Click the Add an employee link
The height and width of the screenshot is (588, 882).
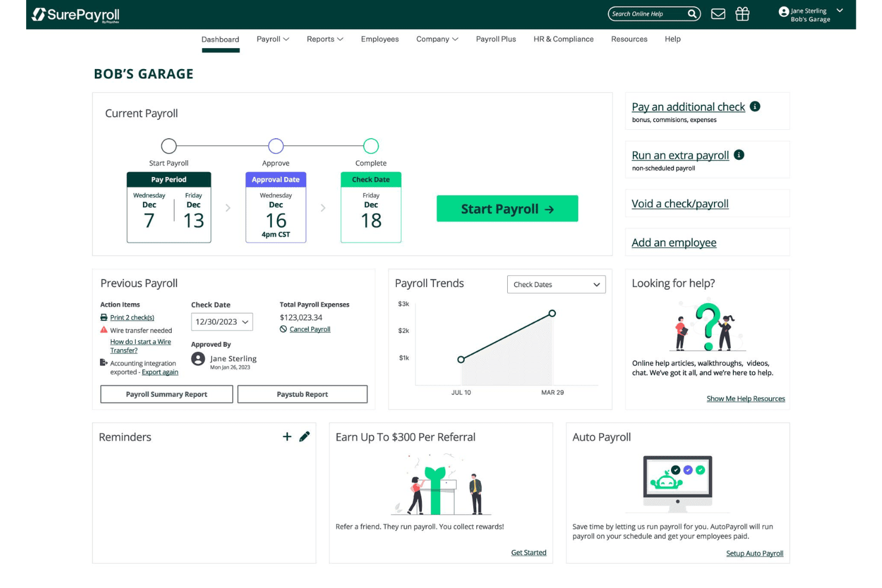pyautogui.click(x=674, y=242)
